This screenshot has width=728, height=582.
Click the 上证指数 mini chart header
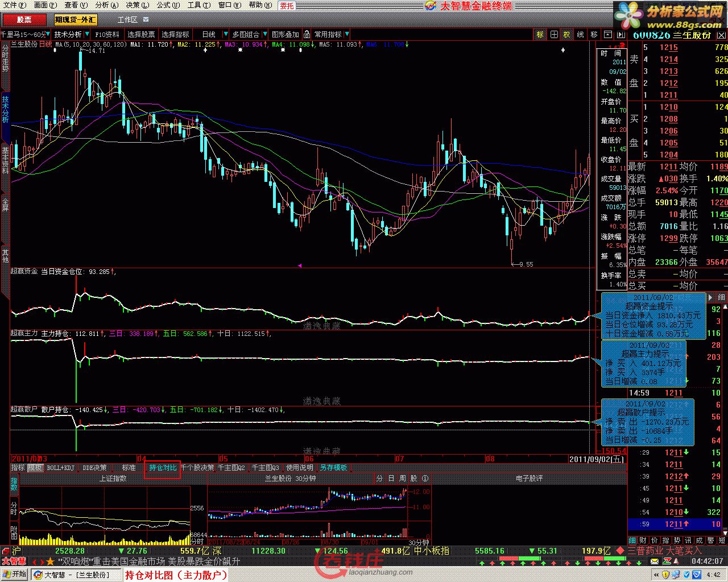coord(113,479)
